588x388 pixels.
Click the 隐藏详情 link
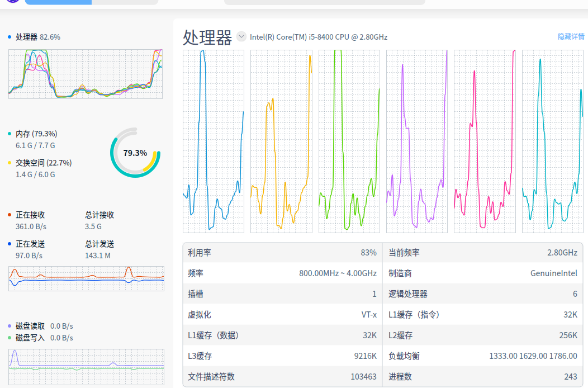pos(571,37)
